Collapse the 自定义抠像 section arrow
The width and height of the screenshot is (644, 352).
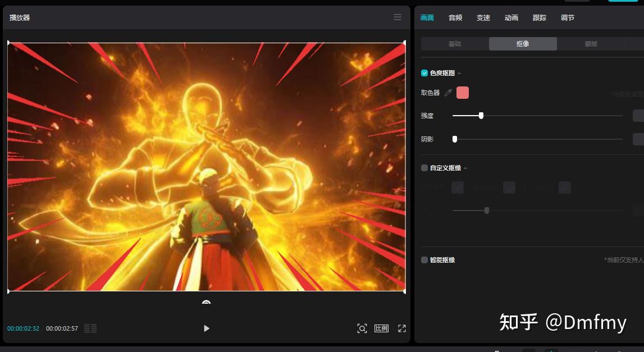(x=465, y=168)
